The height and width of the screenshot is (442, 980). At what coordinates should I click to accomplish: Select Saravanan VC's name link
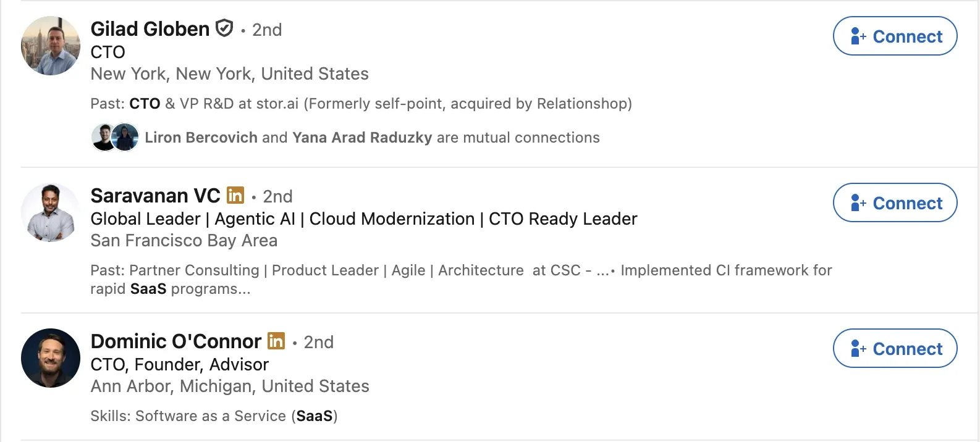156,196
